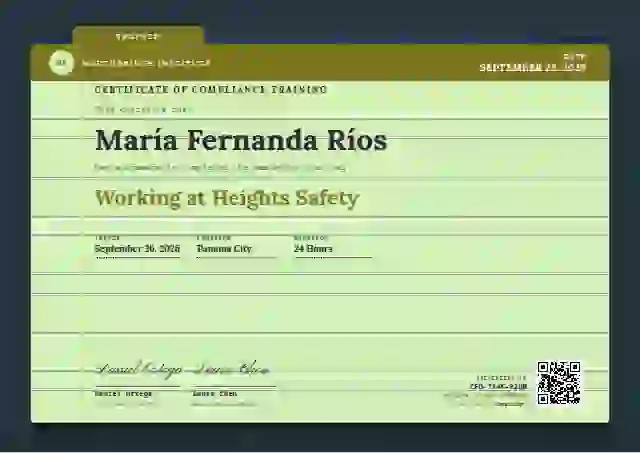Click the second handwritten signature

pyautogui.click(x=231, y=369)
